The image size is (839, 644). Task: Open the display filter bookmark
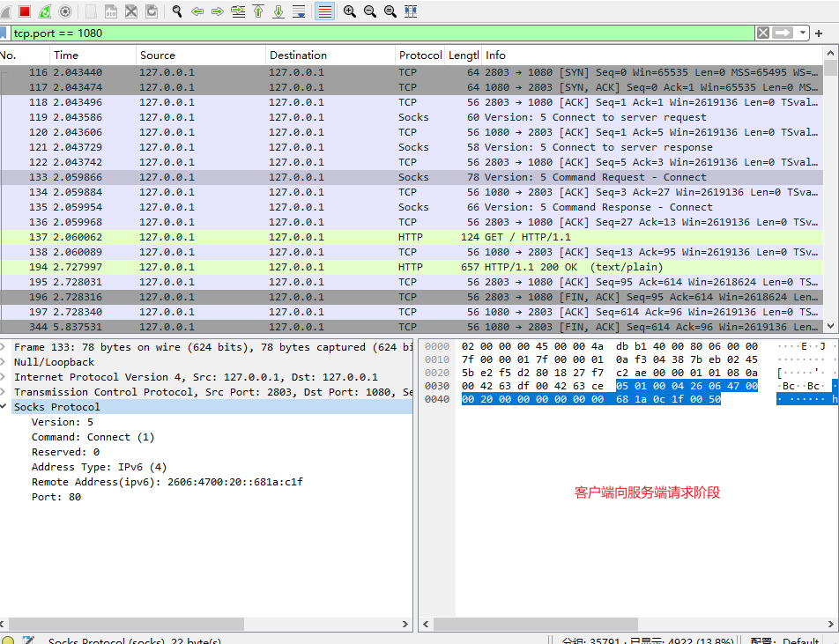tap(4, 33)
